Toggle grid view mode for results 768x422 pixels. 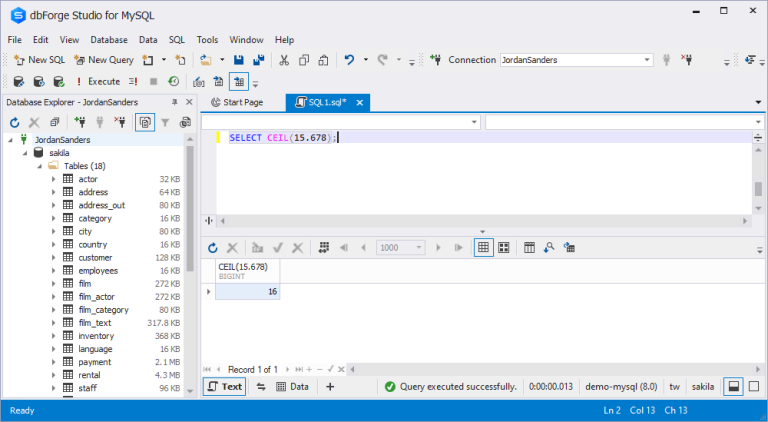pos(483,247)
